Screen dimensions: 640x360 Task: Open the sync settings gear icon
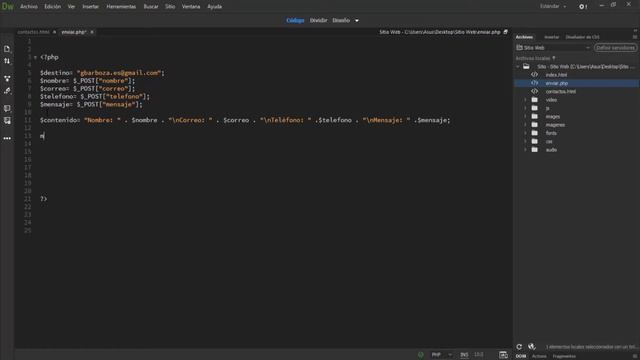pyautogui.click(x=583, y=7)
